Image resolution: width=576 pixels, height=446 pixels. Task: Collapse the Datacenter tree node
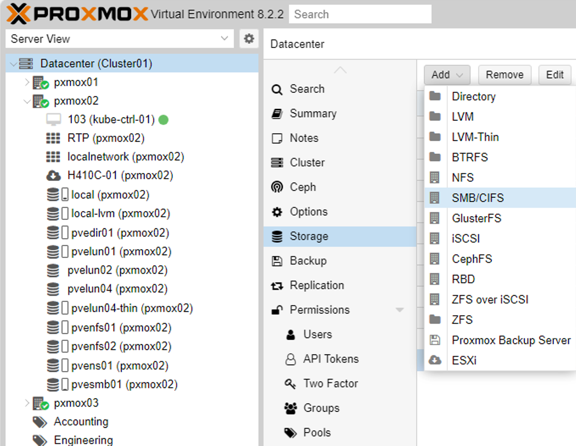coord(13,64)
